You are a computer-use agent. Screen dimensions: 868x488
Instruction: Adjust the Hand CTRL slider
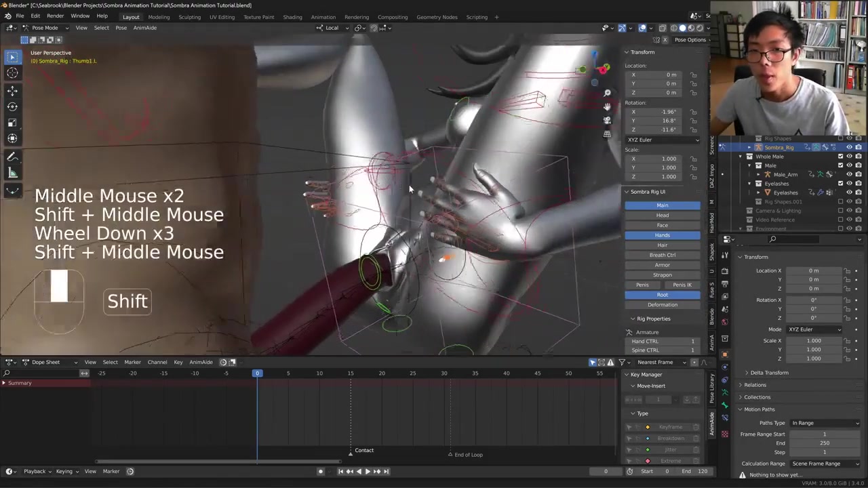point(662,341)
